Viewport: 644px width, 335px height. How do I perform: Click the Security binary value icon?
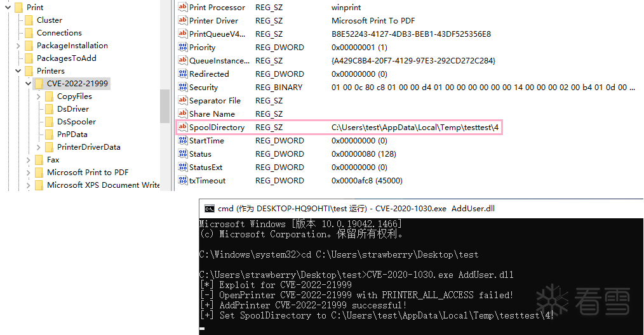[x=183, y=87]
